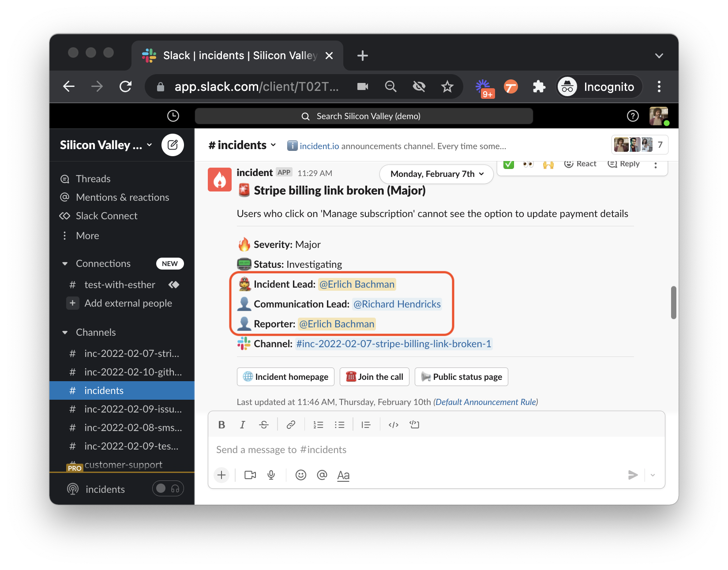
Task: Add the raised hands reaction
Action: click(548, 164)
